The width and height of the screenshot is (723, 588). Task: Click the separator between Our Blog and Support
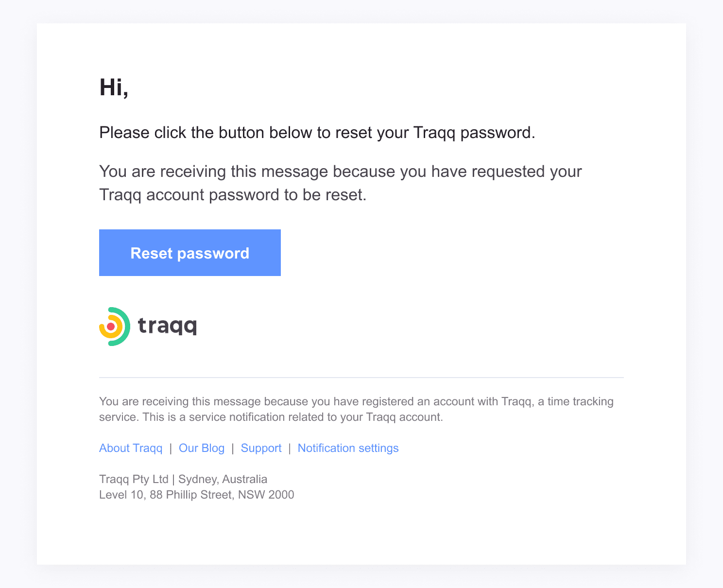(x=233, y=448)
